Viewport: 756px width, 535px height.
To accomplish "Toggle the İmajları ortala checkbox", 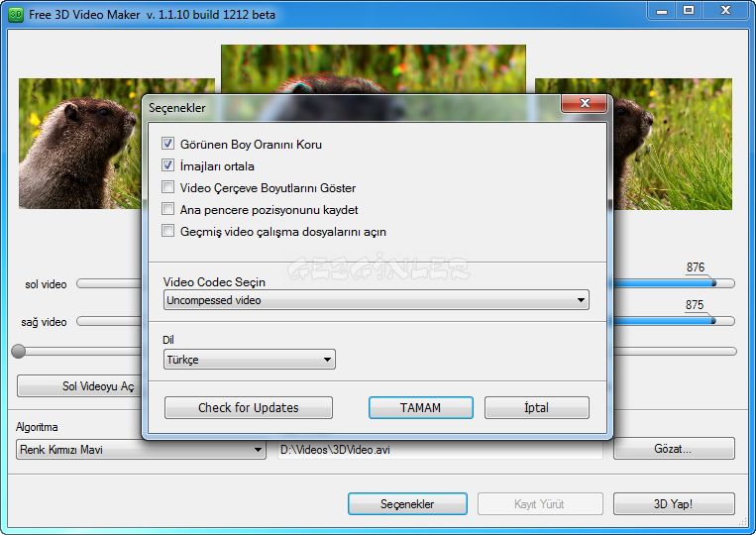I will click(x=167, y=165).
